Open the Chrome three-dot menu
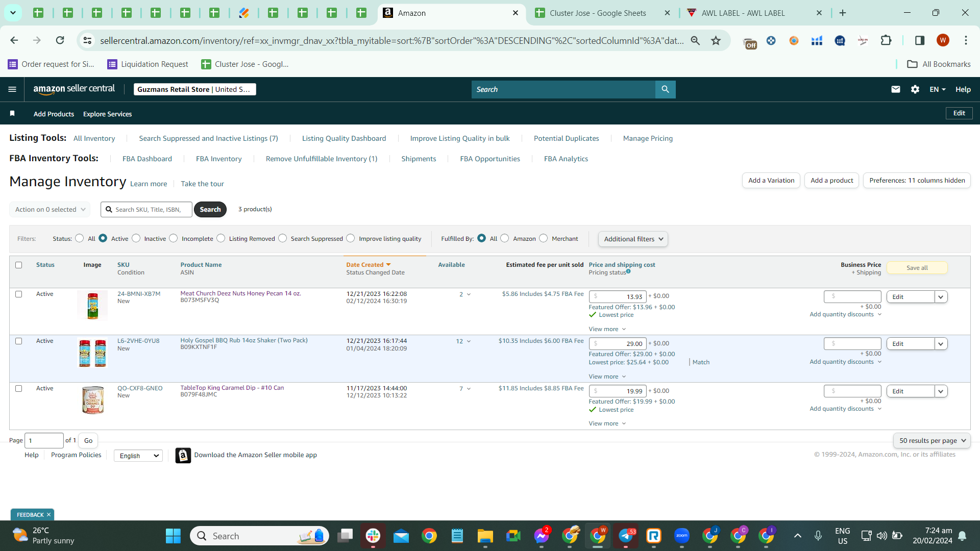 click(966, 40)
